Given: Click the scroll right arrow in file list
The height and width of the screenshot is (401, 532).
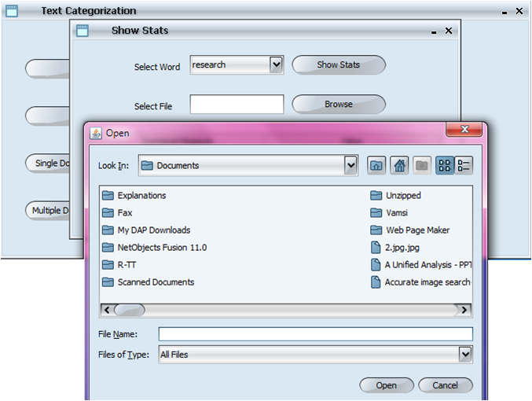Looking at the screenshot, I should click(x=464, y=310).
